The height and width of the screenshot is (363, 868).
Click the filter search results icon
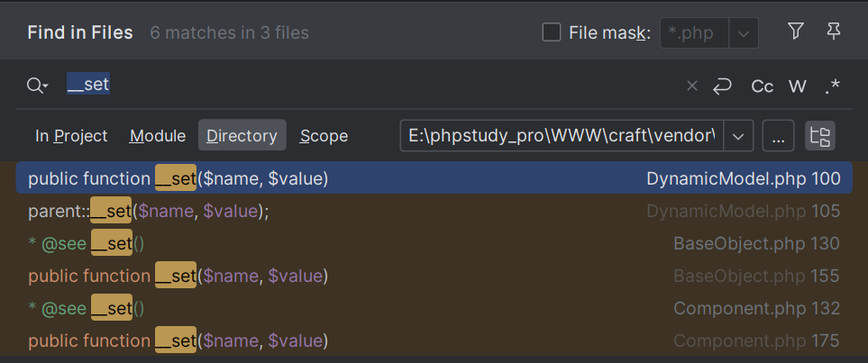(x=795, y=32)
